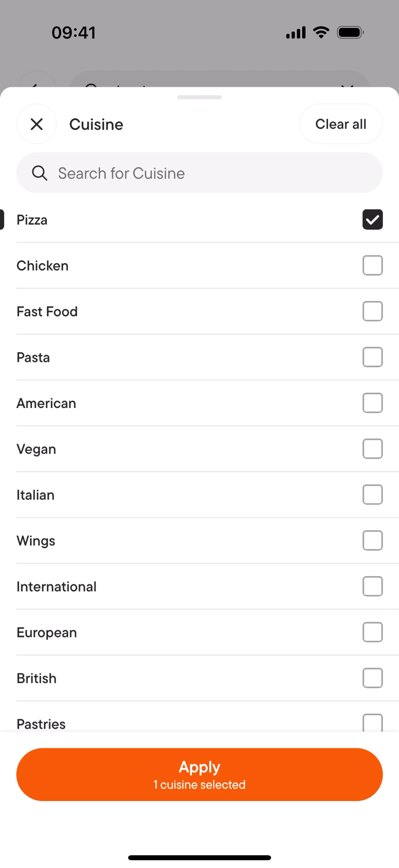Check the Chicken cuisine checkbox
399x868 pixels.
[372, 266]
